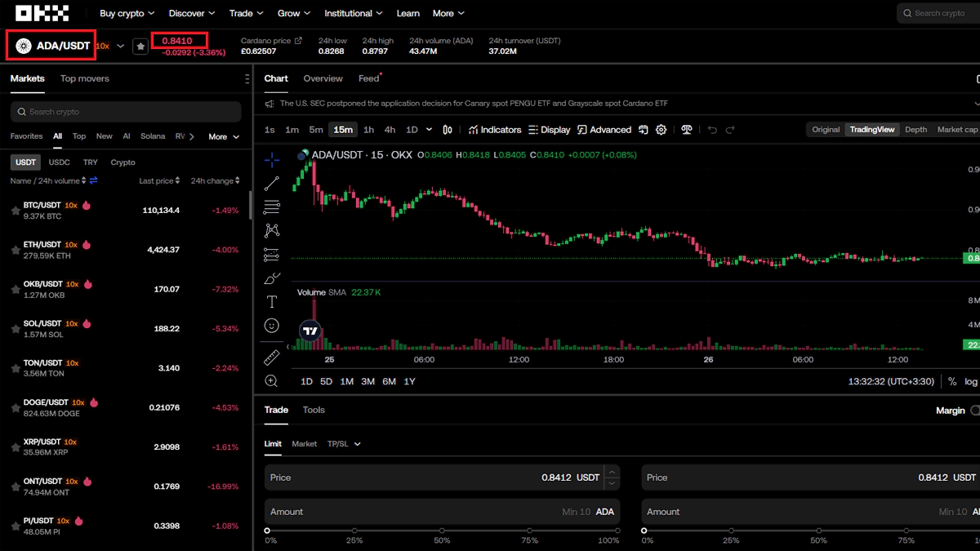Image resolution: width=980 pixels, height=551 pixels.
Task: Open chart settings gear icon
Action: [x=661, y=130]
